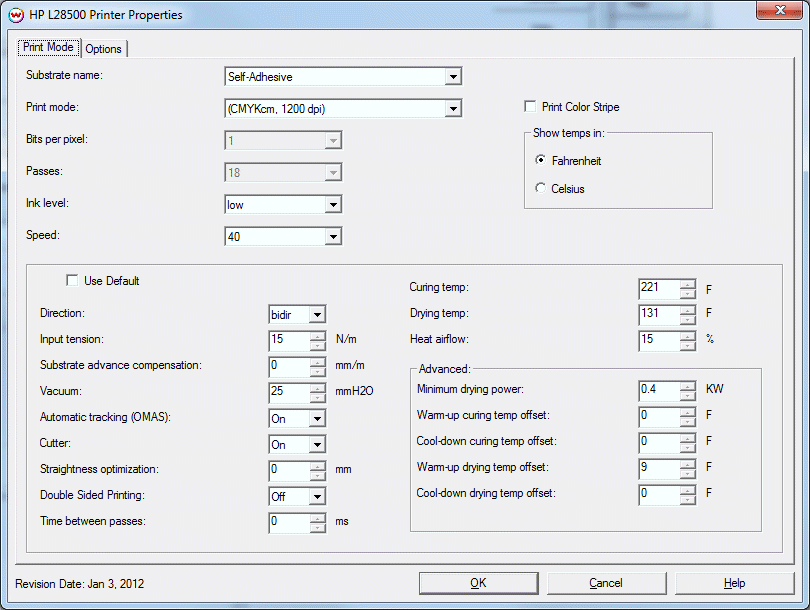Open Automatic tracking (OMAS) dropdown
The image size is (810, 610).
pyautogui.click(x=317, y=418)
